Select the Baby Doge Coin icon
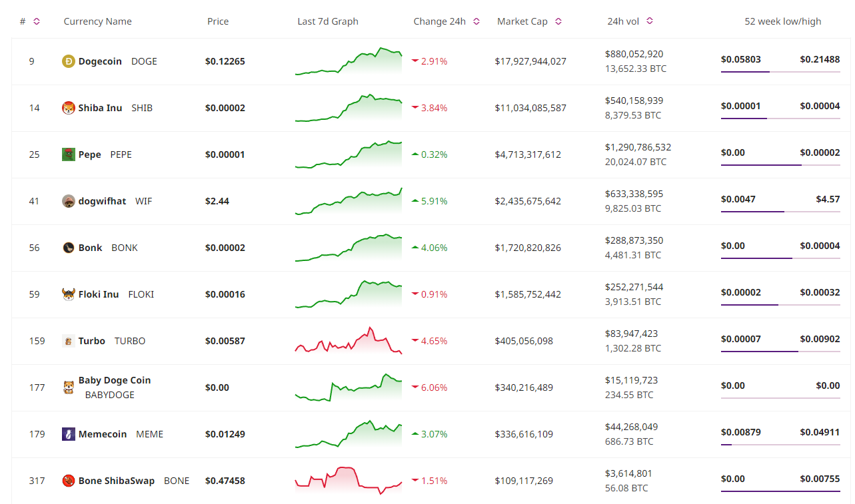The height and width of the screenshot is (504, 855). point(70,387)
